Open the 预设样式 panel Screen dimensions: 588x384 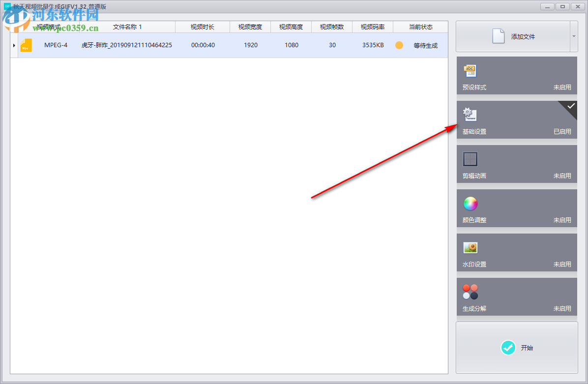pos(517,75)
